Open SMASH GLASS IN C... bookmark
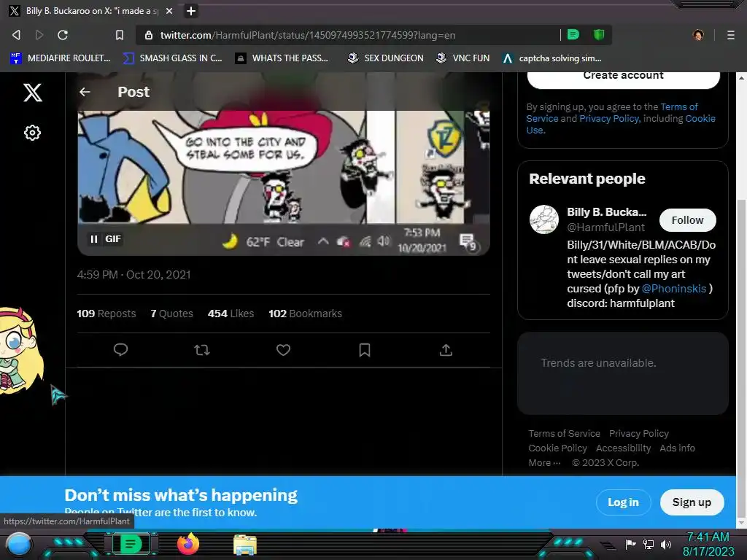Image resolution: width=747 pixels, height=560 pixels. tap(172, 58)
